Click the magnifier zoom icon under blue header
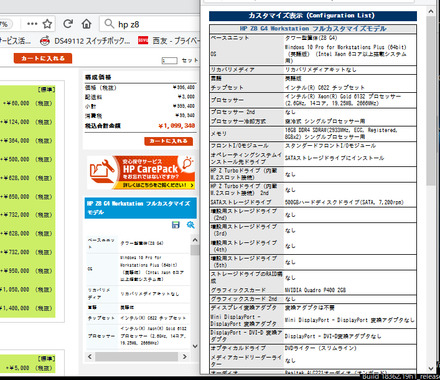This screenshot has width=440, height=380. point(190,225)
